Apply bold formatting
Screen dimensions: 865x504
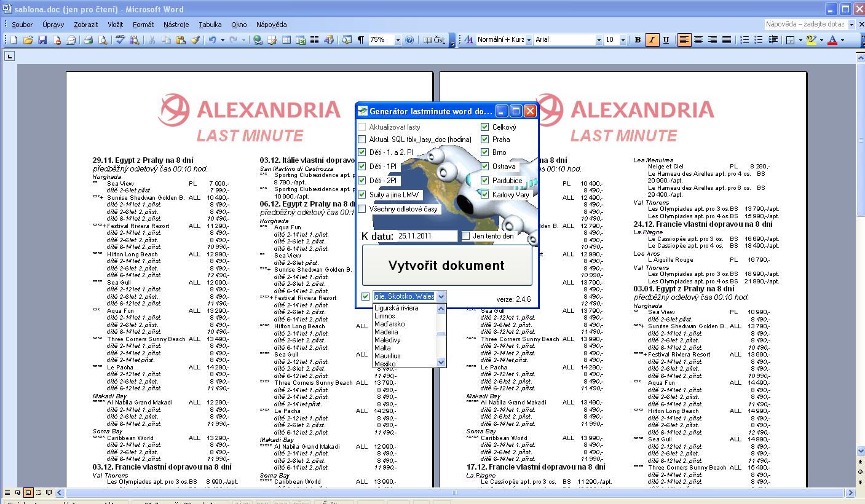point(638,40)
